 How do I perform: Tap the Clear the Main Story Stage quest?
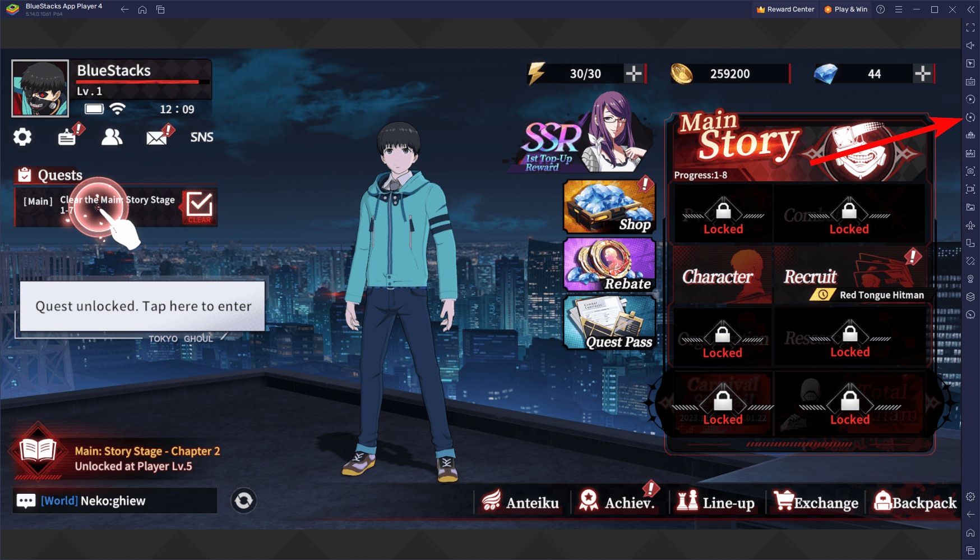116,207
